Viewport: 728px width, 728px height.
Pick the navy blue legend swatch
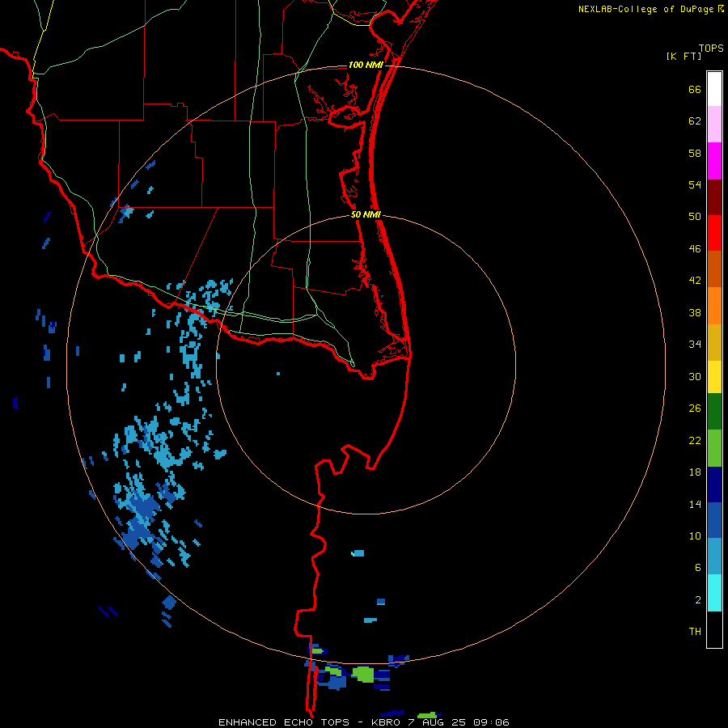pyautogui.click(x=714, y=485)
